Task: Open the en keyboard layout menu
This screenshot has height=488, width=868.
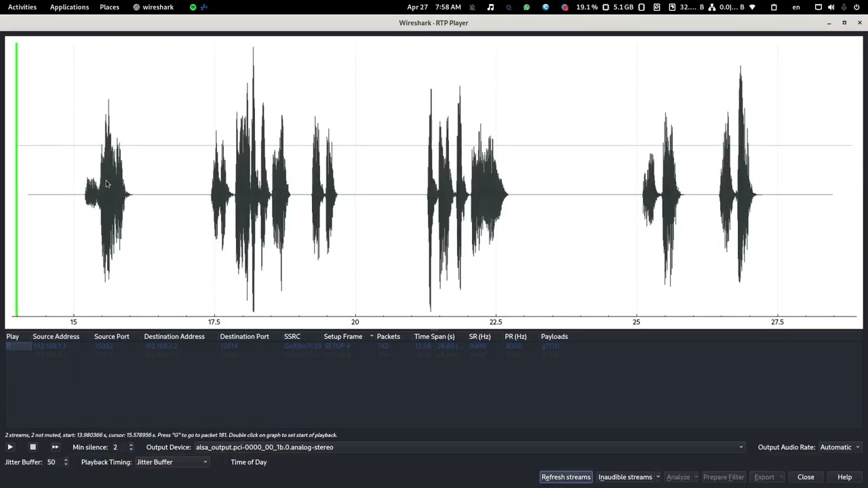Action: tap(796, 7)
